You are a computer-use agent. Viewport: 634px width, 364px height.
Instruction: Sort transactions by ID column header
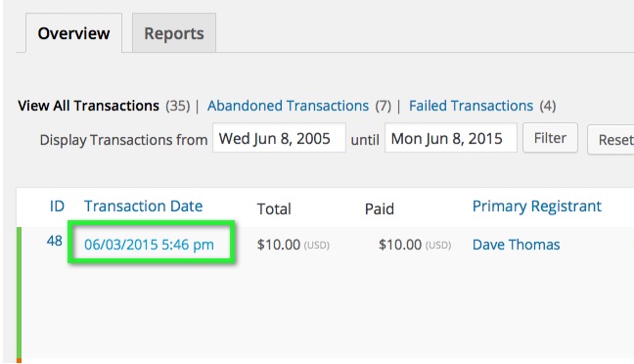[57, 206]
